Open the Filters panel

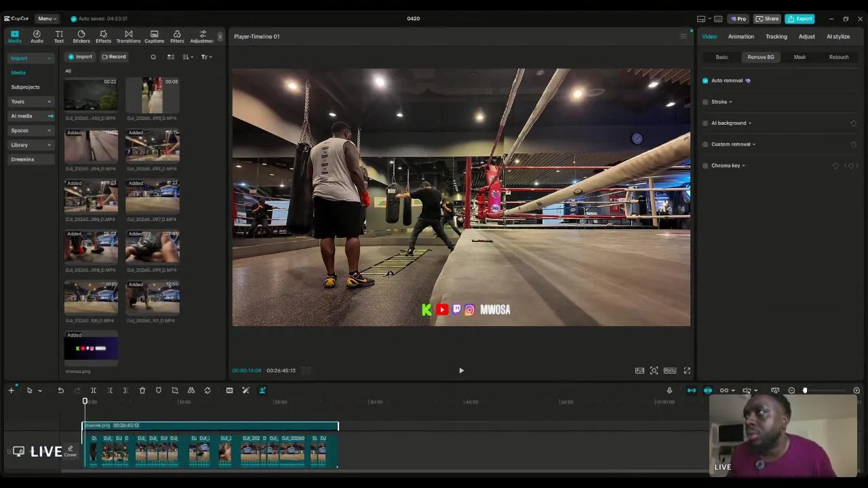(x=177, y=37)
